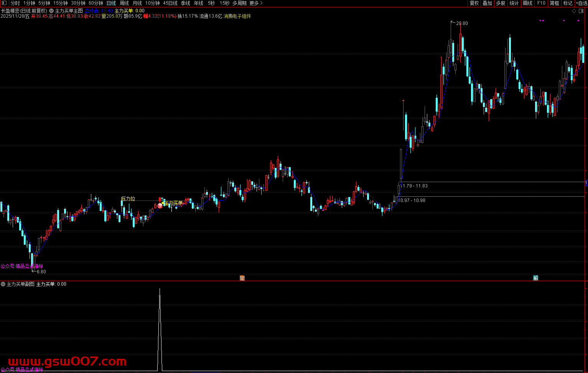The width and height of the screenshot is (588, 373).
Task: Click the 复权 adjustment button
Action: tap(474, 3)
